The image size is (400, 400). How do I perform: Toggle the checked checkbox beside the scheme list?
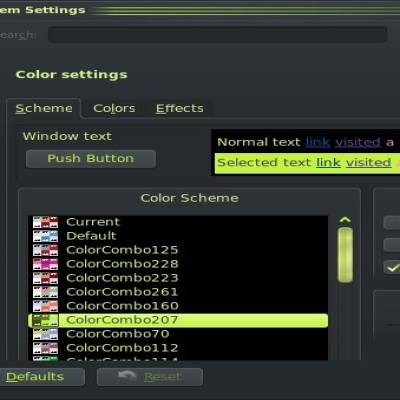(392, 267)
